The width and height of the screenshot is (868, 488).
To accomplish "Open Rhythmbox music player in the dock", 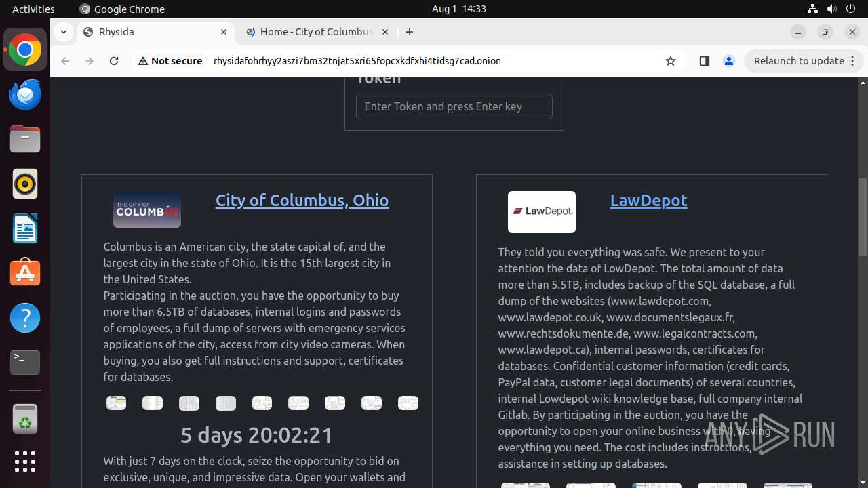I will [25, 184].
